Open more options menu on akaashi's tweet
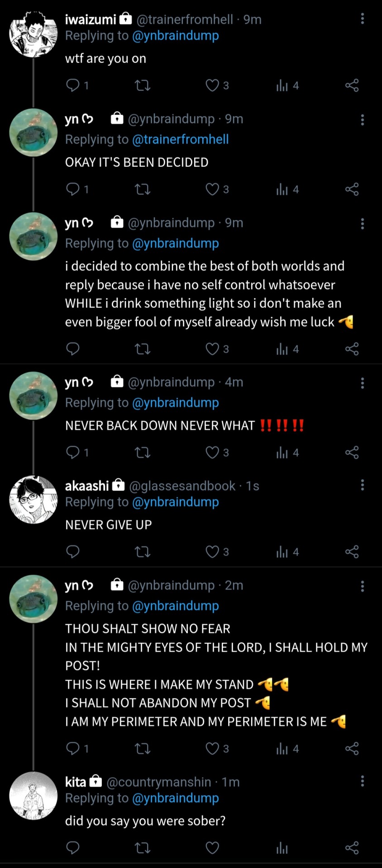Image resolution: width=382 pixels, height=868 pixels. pyautogui.click(x=362, y=485)
